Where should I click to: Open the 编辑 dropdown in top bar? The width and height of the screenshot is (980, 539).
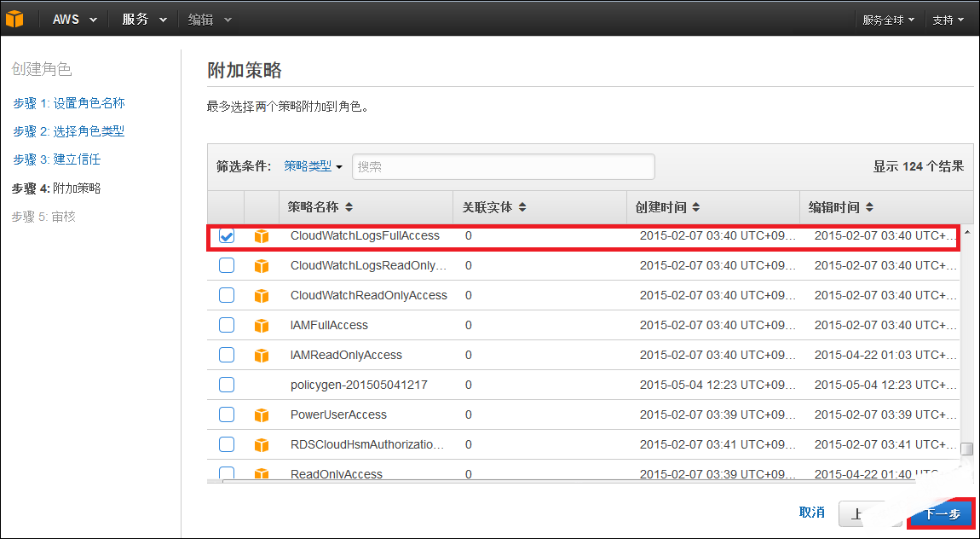coord(210,20)
